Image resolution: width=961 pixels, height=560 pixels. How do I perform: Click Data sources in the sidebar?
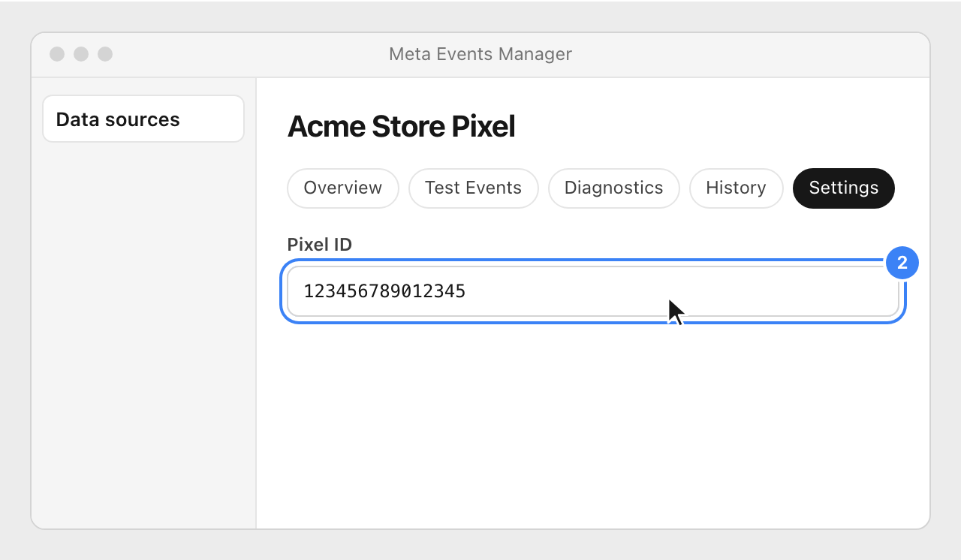(x=143, y=119)
